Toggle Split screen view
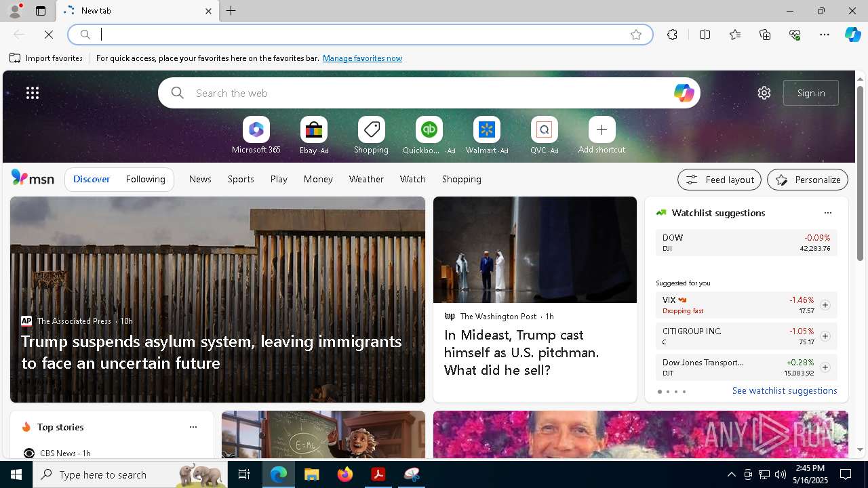This screenshot has width=868, height=488. 705,35
